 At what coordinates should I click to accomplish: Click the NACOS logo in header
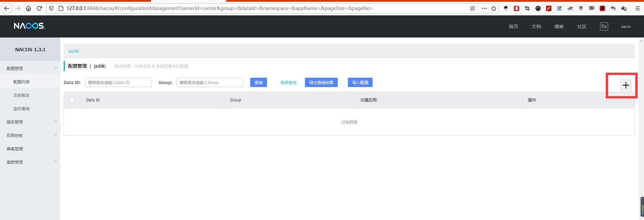tap(29, 26)
